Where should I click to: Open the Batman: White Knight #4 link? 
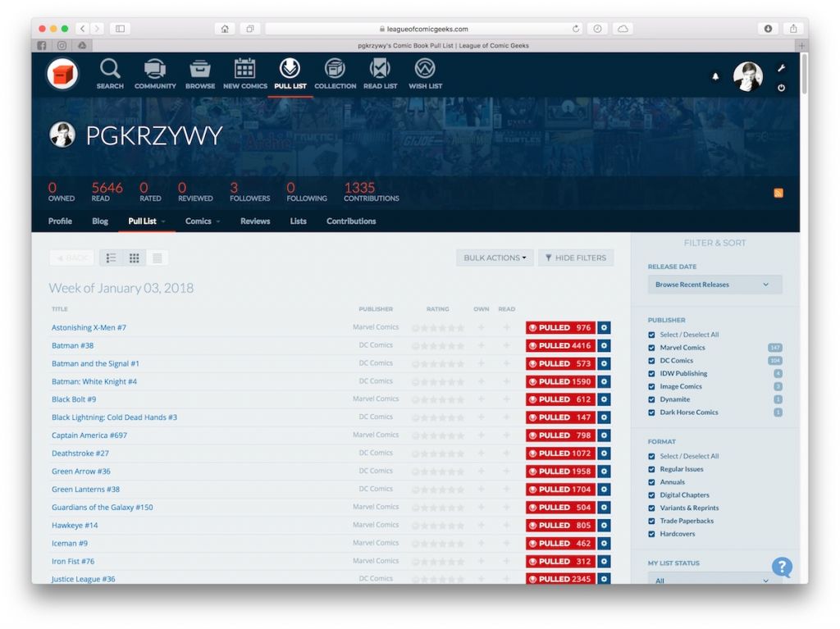click(x=94, y=381)
